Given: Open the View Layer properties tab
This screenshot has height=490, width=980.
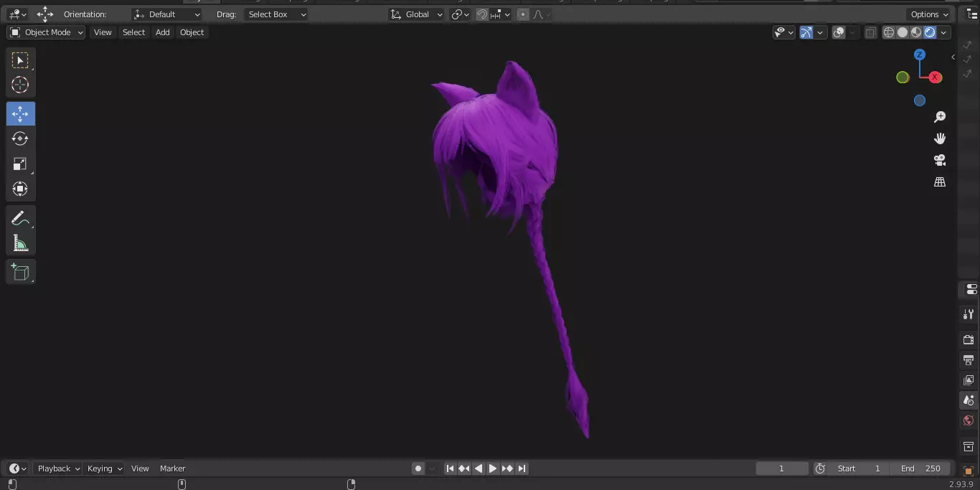Looking at the screenshot, I should click(969, 380).
